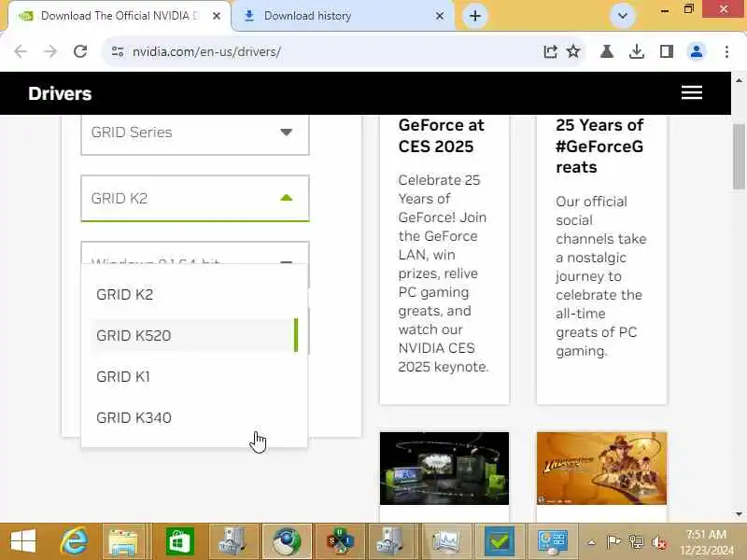This screenshot has width=747, height=560.
Task: Show hidden system tray icons
Action: point(591,542)
